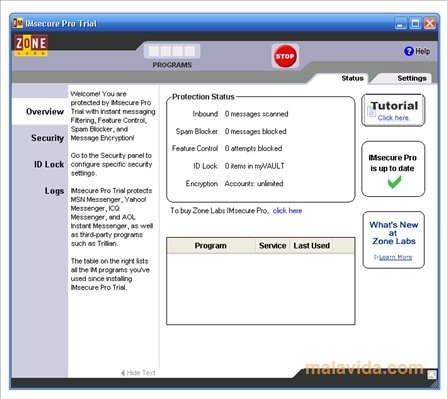The width and height of the screenshot is (447, 399).
Task: Open the Security panel
Action: point(47,138)
